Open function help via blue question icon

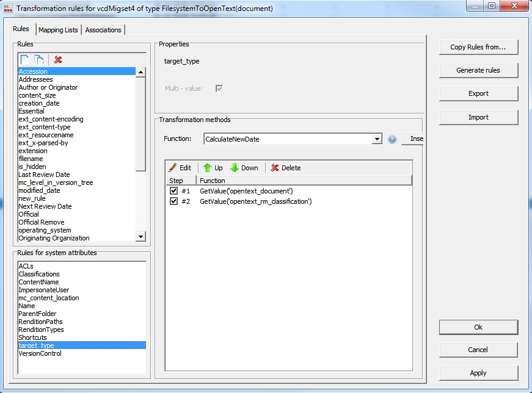392,139
